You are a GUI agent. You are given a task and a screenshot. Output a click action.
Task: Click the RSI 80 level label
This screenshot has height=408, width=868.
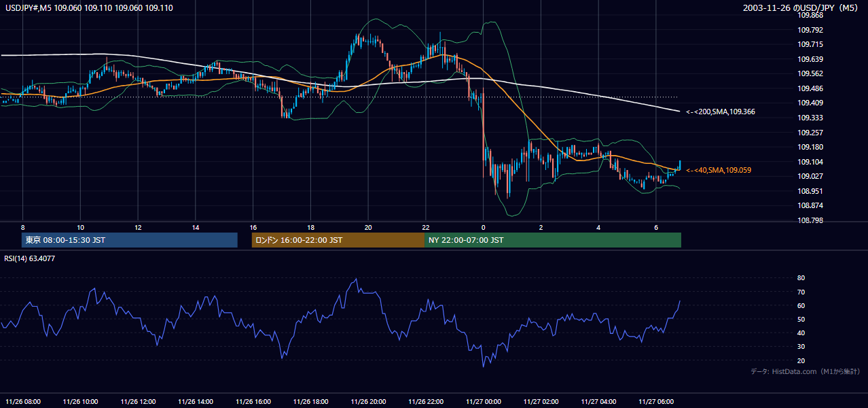[801, 278]
